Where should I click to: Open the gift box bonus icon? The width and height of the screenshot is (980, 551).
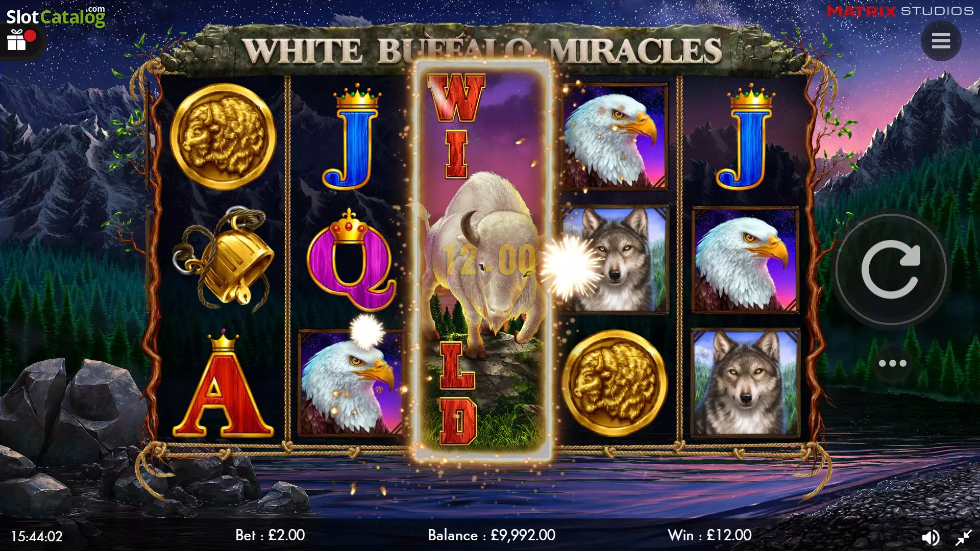pos(17,40)
